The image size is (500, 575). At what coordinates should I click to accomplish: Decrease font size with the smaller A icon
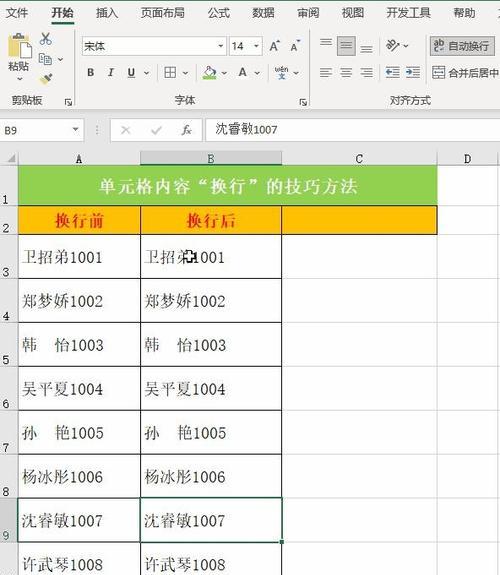click(x=295, y=46)
